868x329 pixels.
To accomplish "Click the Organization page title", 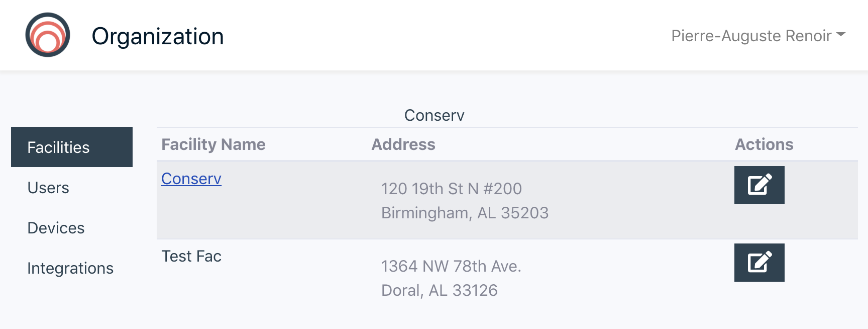I will [x=158, y=36].
